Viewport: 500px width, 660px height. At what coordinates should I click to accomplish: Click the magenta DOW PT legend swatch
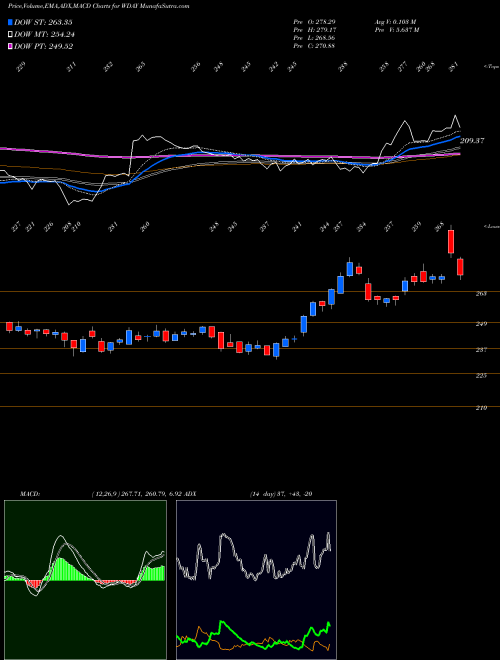[x=10, y=46]
